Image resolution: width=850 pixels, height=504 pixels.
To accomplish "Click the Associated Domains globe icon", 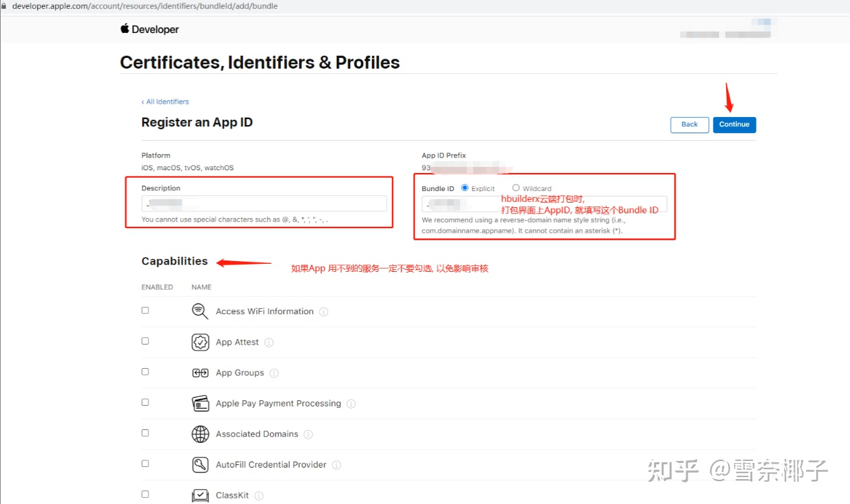I will [x=200, y=434].
